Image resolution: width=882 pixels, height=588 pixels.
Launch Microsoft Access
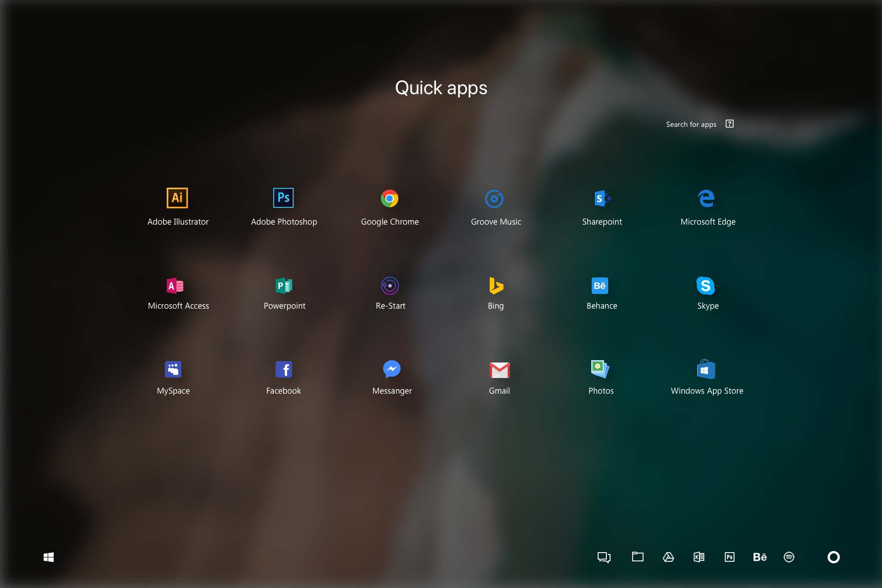(x=175, y=286)
